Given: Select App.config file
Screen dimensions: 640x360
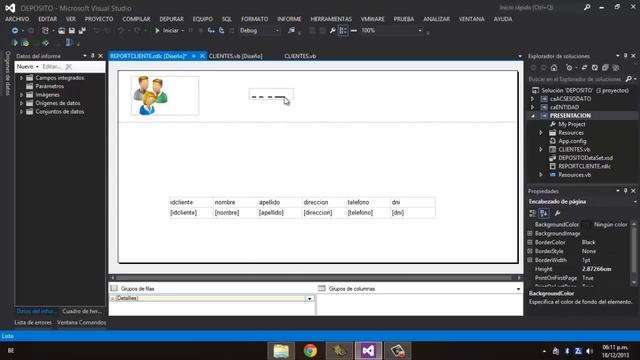Looking at the screenshot, I should point(572,141).
